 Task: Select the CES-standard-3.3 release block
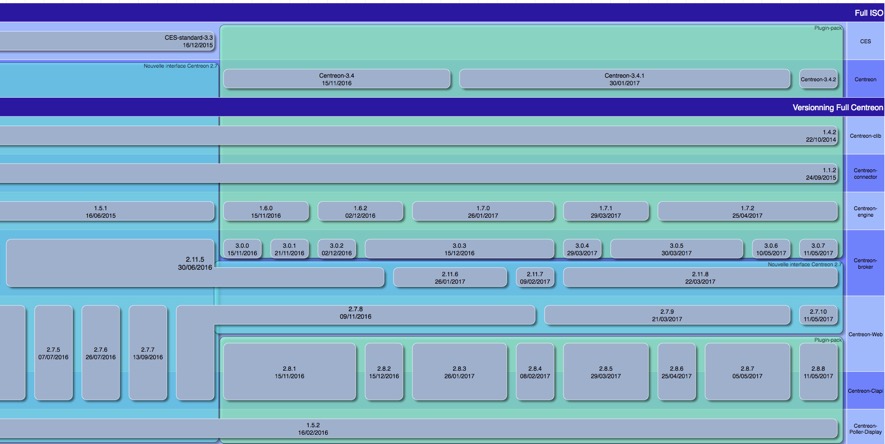coord(108,41)
